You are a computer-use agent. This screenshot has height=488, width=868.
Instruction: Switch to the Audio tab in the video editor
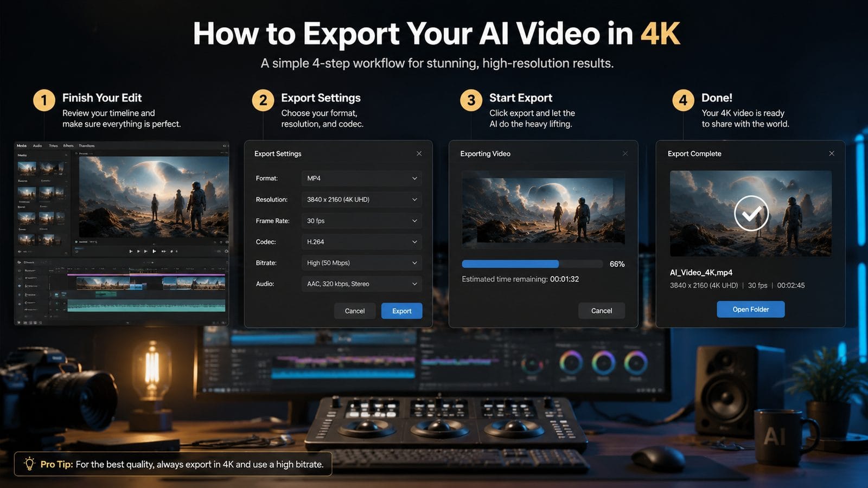pos(37,145)
